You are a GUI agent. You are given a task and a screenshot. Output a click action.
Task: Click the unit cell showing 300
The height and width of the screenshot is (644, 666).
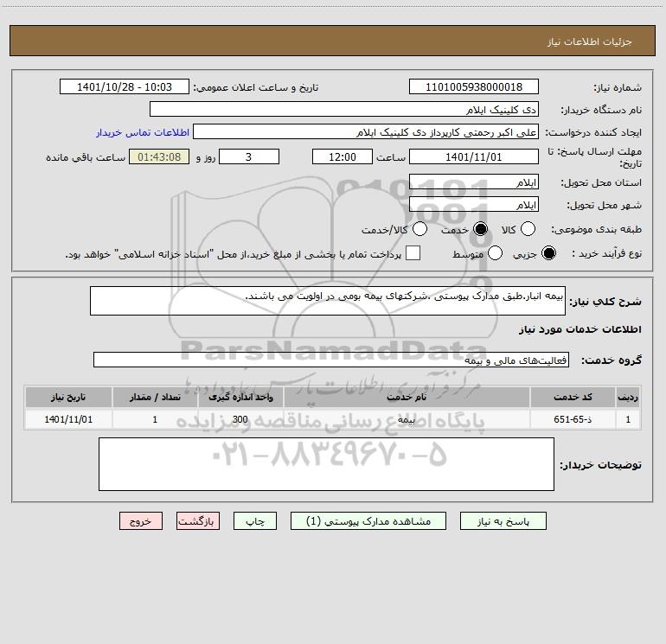240,419
